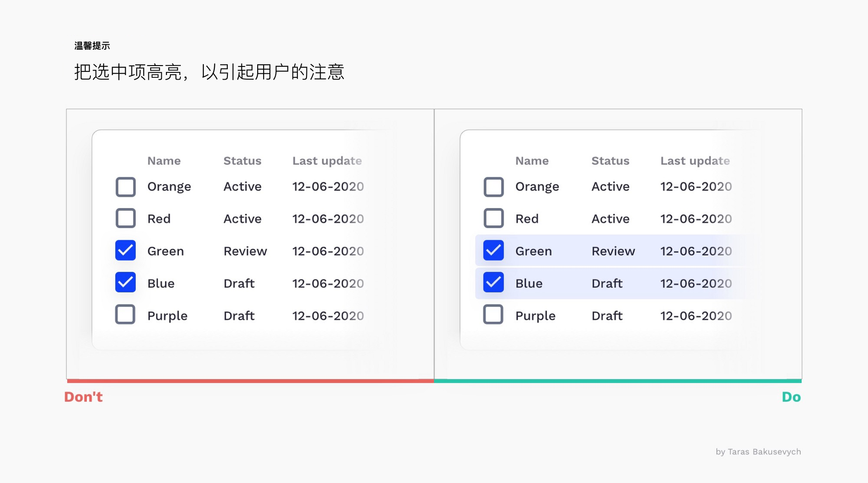Click the green Do label
868x483 pixels.
tap(791, 397)
